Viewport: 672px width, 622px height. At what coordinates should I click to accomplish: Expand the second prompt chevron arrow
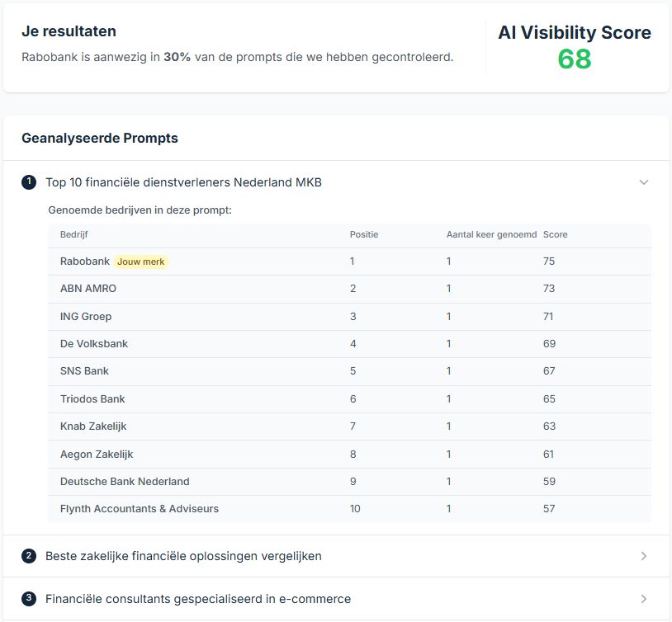(644, 556)
